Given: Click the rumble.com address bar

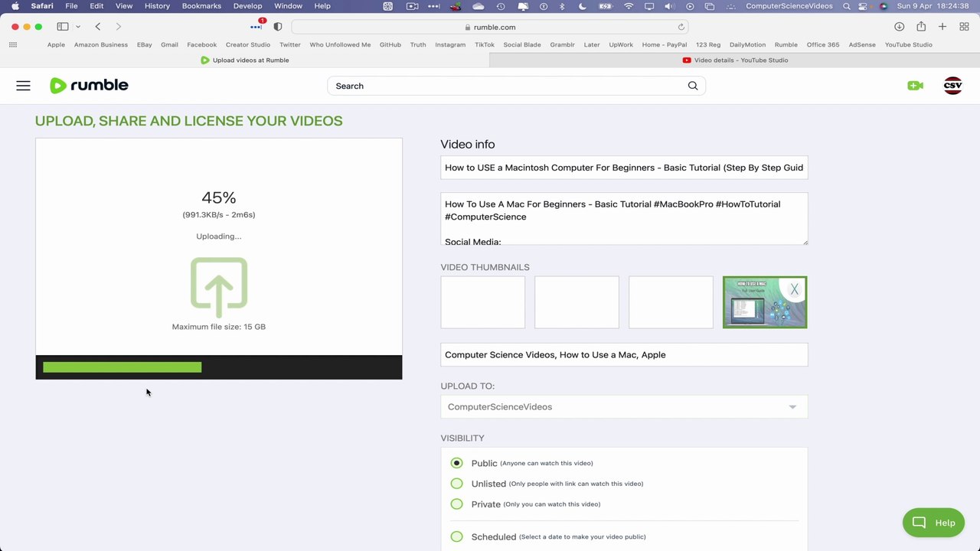Looking at the screenshot, I should tap(490, 27).
